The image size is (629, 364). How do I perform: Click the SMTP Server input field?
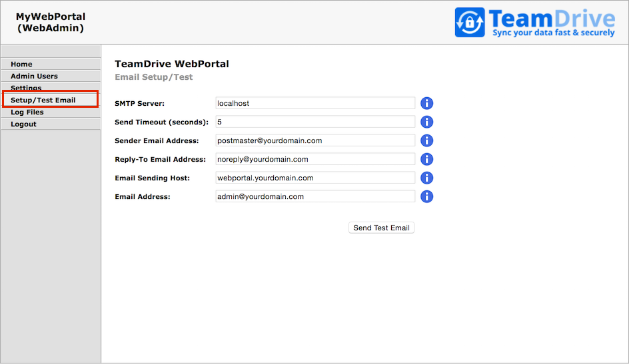(315, 103)
